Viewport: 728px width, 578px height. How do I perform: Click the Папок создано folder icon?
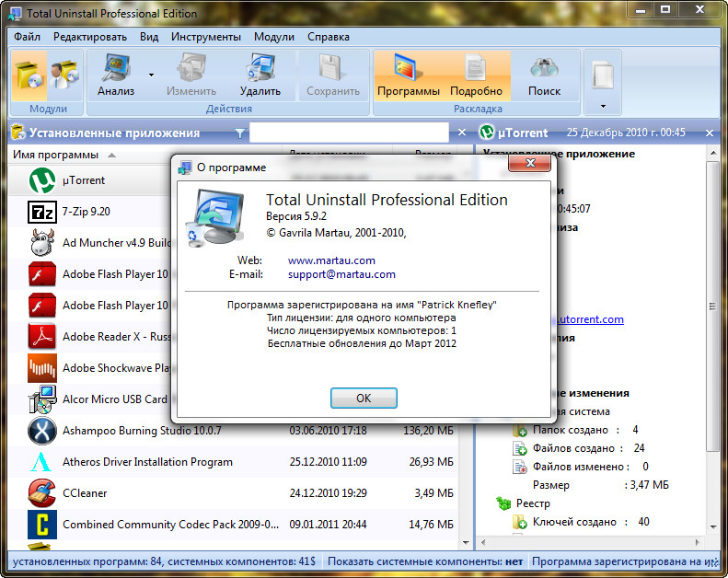pos(519,430)
